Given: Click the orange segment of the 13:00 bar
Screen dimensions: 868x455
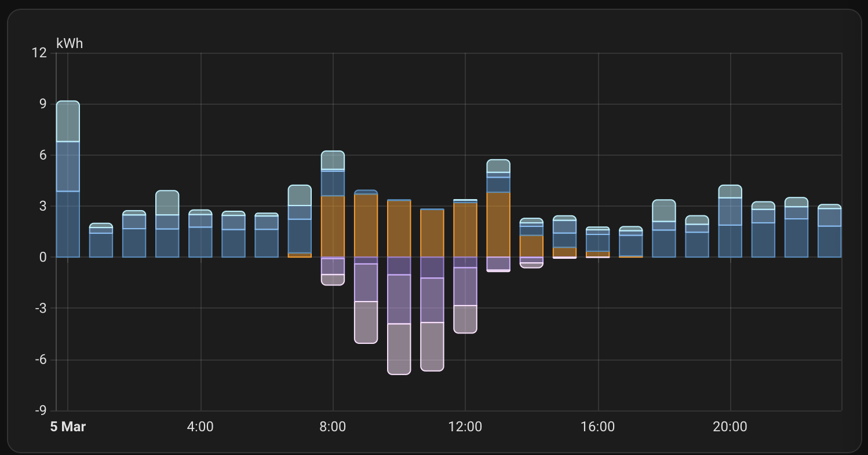Looking at the screenshot, I should [x=498, y=225].
